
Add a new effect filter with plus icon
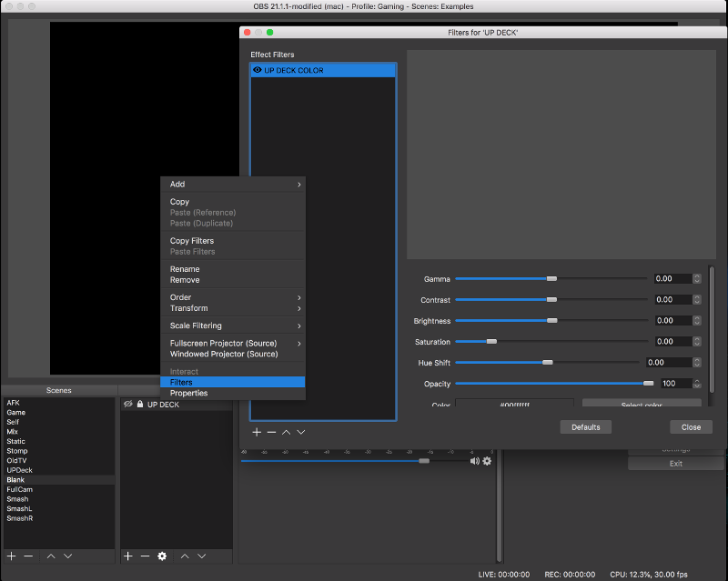[257, 432]
